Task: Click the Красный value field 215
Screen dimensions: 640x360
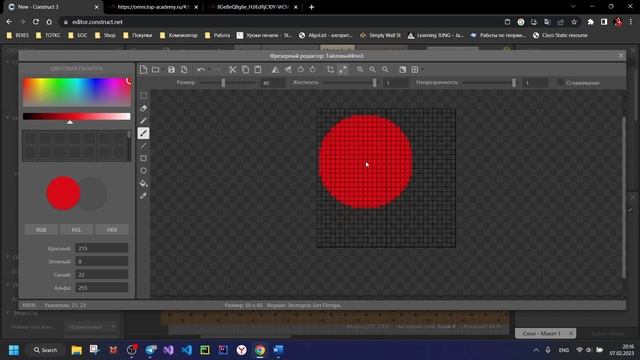Action: [102, 248]
